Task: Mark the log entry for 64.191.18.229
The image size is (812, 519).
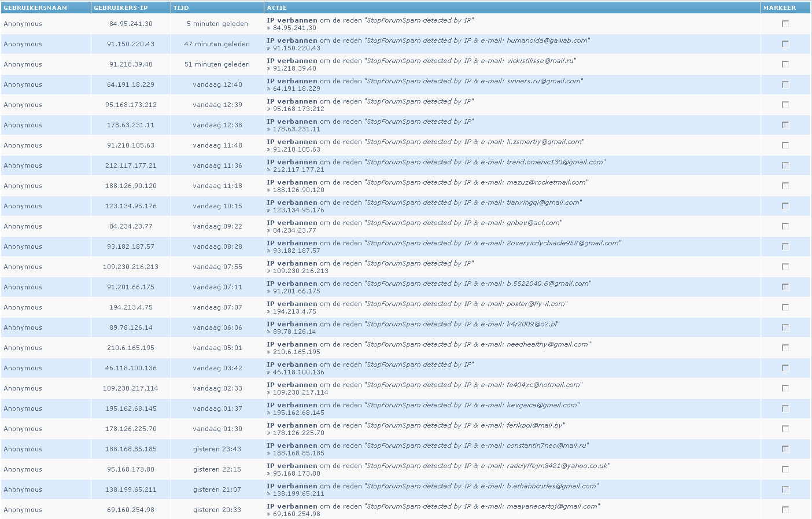Action: click(785, 84)
